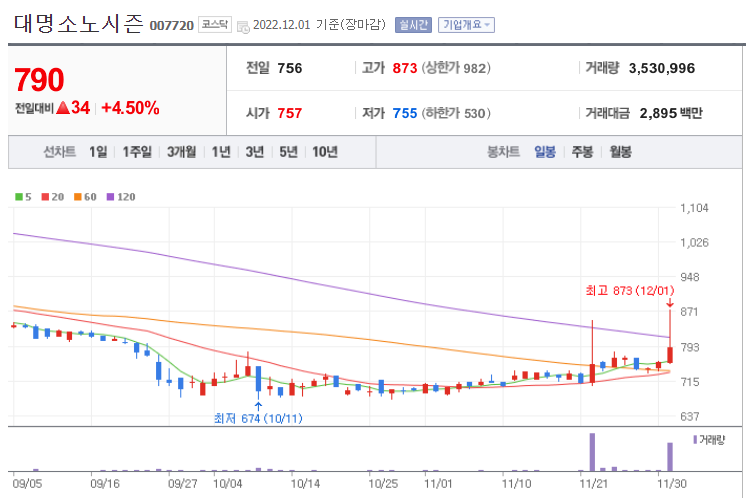
Task: Select the 1일 line chart period
Action: coord(98,152)
